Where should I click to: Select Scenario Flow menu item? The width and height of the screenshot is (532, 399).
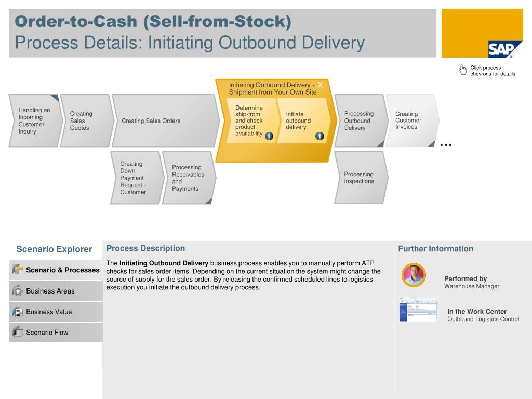(x=56, y=332)
